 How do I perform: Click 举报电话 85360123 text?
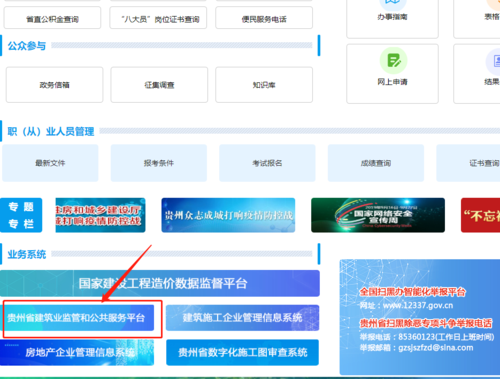(x=427, y=337)
